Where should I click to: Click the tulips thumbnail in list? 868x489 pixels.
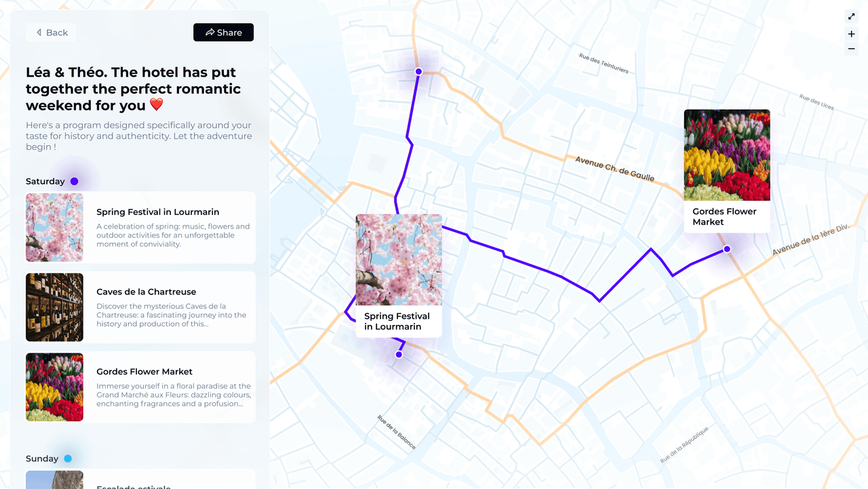click(x=54, y=387)
